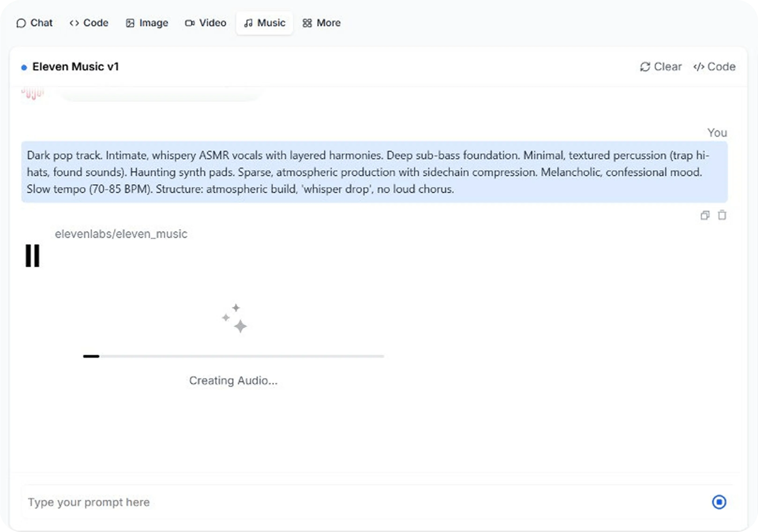This screenshot has height=532, width=758.
Task: Click the music note icon on Music tab
Action: 248,23
